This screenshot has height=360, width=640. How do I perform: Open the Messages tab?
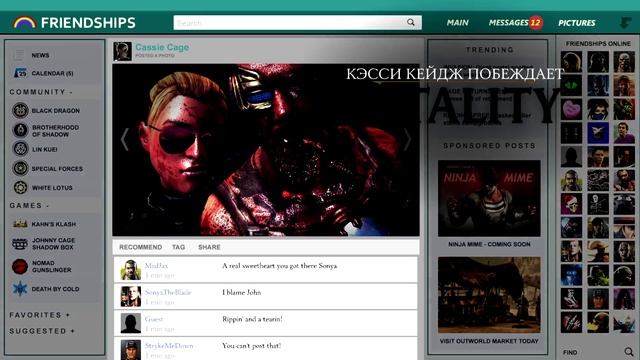pyautogui.click(x=509, y=23)
